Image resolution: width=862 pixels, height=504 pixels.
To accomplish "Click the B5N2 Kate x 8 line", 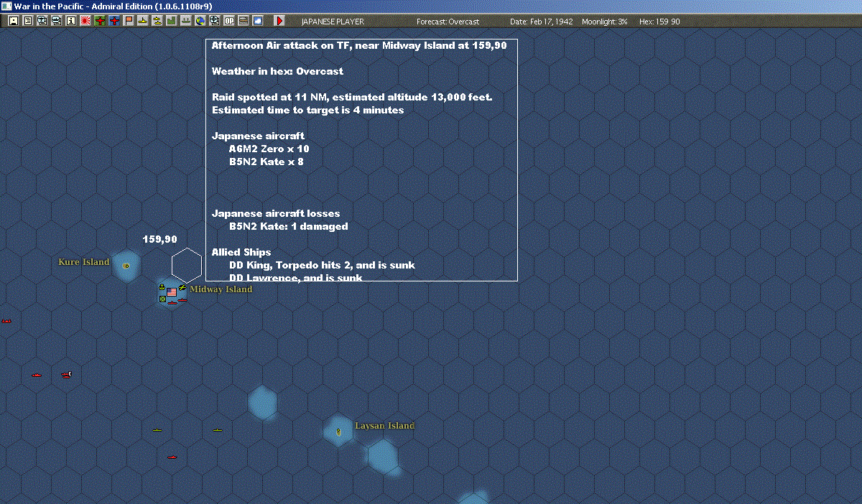I will point(266,162).
